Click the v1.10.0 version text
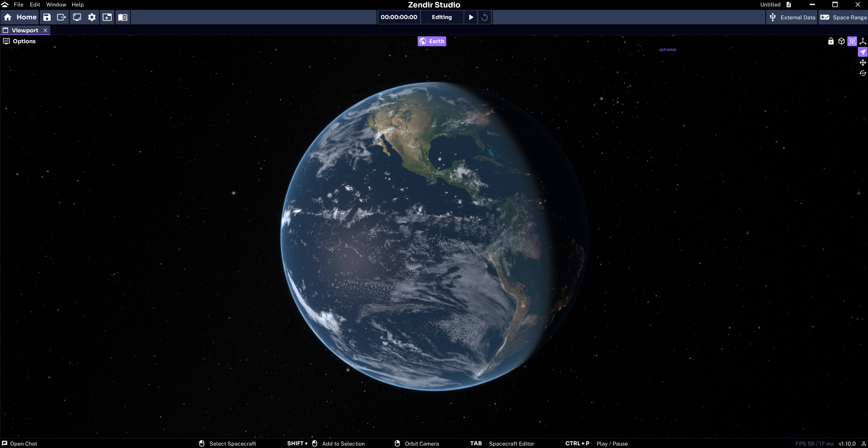The width and height of the screenshot is (868, 448). [847, 443]
